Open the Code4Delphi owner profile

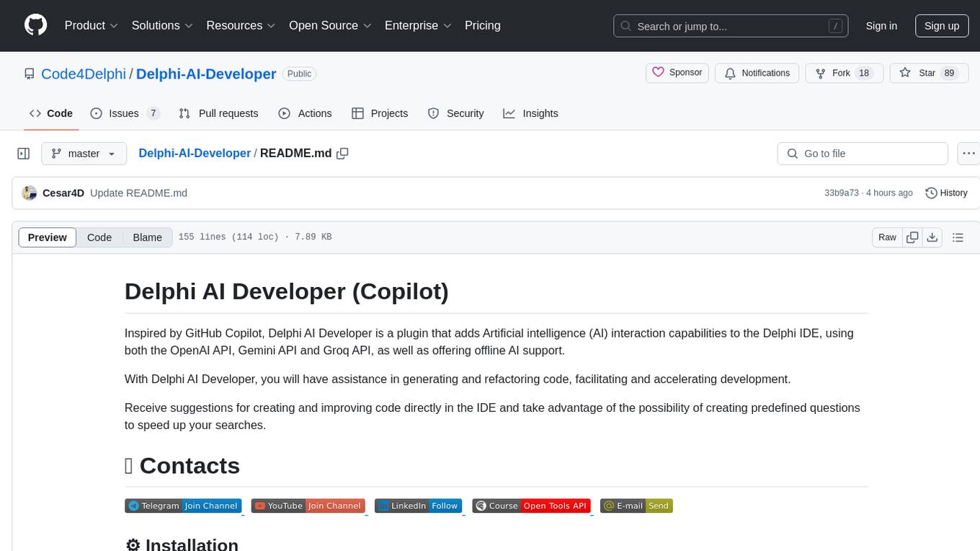click(84, 74)
